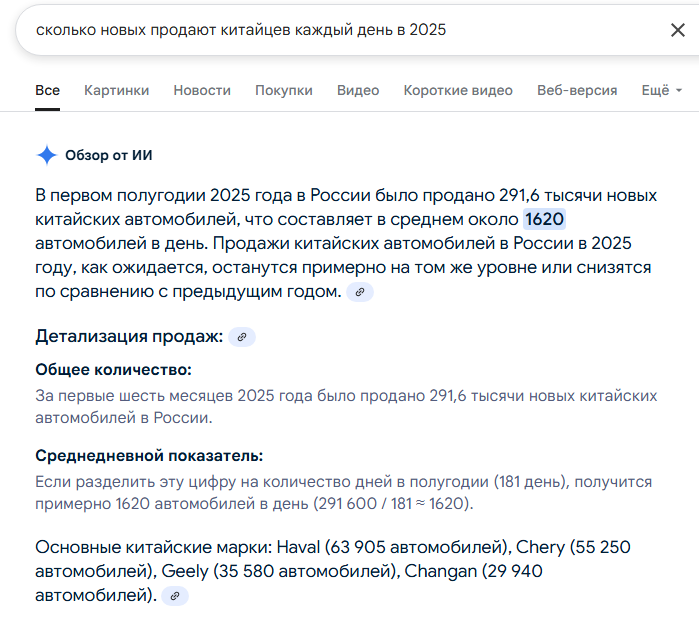699x625 pixels.
Task: Go to the Видео tab
Action: pos(358,90)
